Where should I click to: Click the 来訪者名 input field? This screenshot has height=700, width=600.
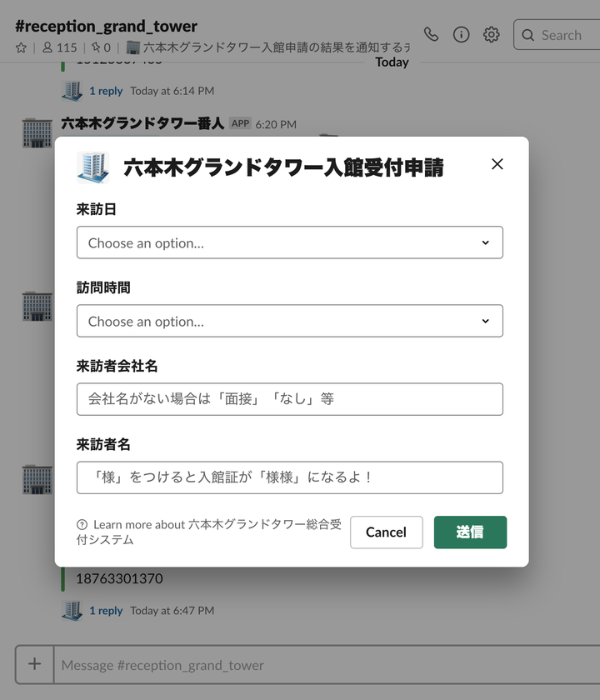(290, 477)
